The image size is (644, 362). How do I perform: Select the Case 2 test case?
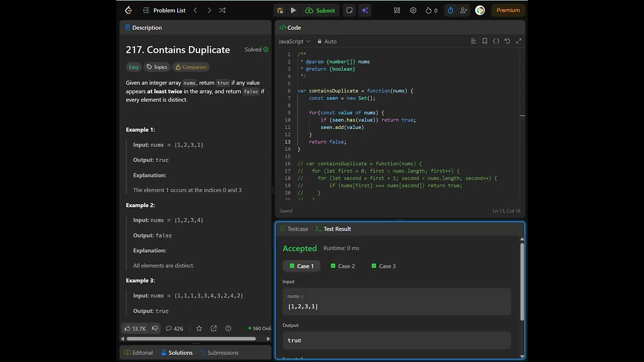[342, 266]
